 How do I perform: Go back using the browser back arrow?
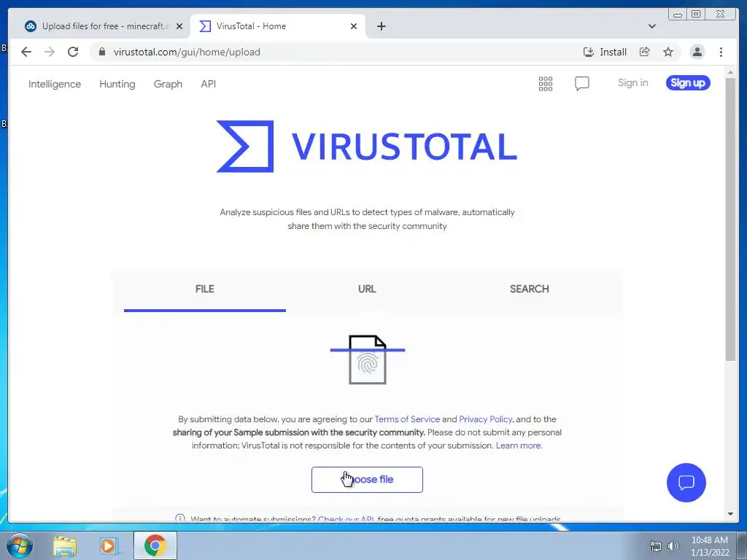point(26,52)
